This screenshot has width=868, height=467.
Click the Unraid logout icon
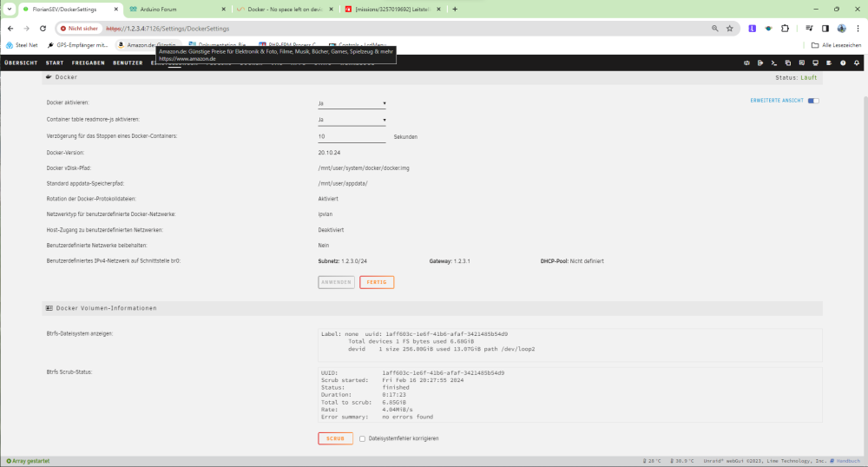point(760,63)
